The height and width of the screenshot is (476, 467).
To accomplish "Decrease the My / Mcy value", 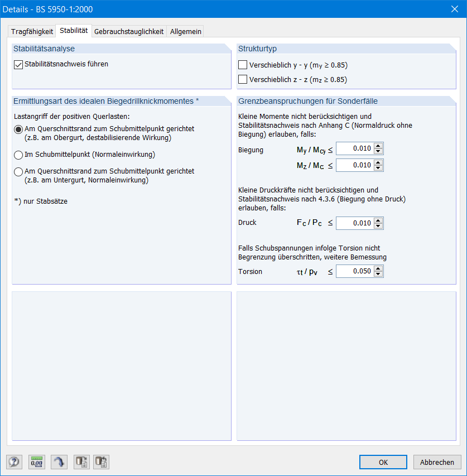I will pos(378,151).
